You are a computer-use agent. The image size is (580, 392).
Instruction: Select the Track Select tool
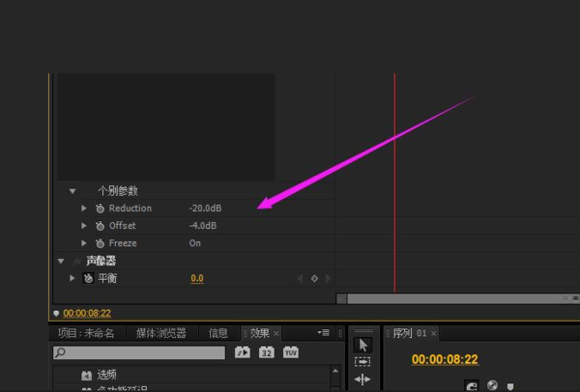pos(362,362)
